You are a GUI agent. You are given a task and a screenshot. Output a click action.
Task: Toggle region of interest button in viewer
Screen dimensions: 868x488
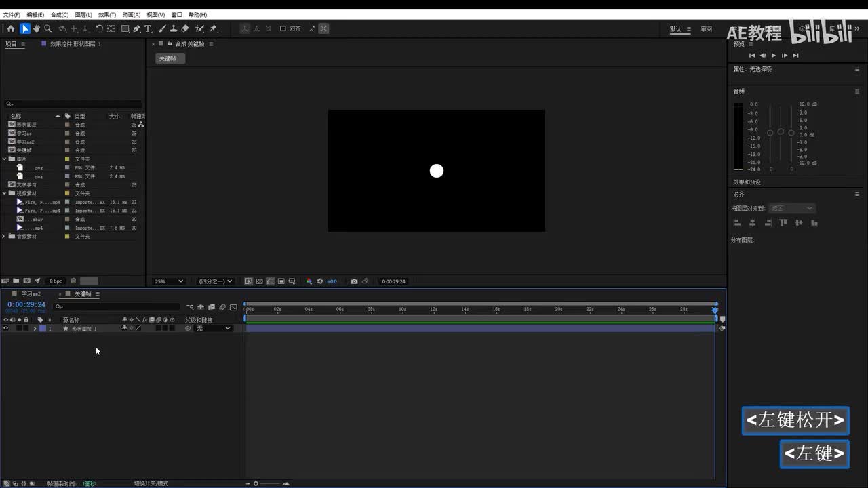(x=281, y=281)
